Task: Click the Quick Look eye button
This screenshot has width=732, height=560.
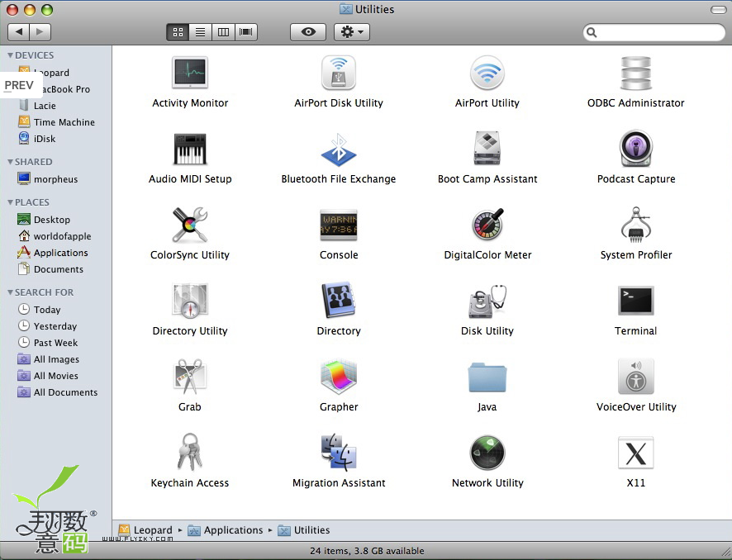Action: tap(308, 31)
